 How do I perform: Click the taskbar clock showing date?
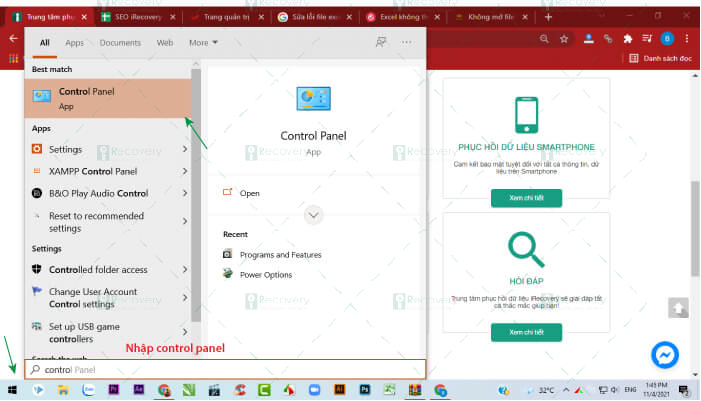coord(656,390)
